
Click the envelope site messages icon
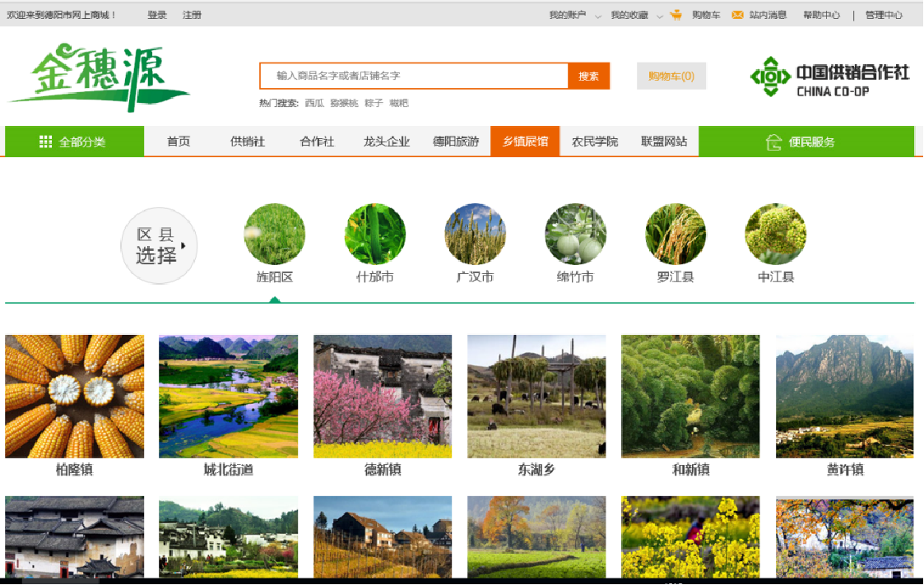[737, 15]
